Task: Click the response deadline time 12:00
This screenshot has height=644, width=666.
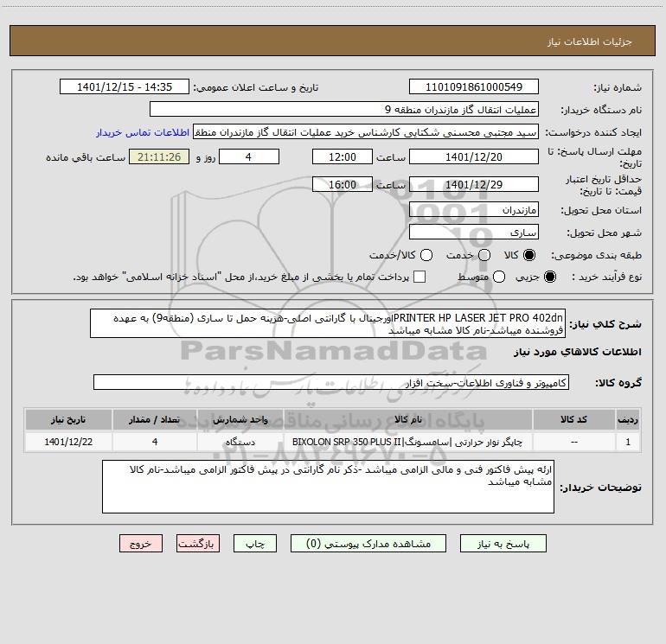Action: (x=343, y=156)
